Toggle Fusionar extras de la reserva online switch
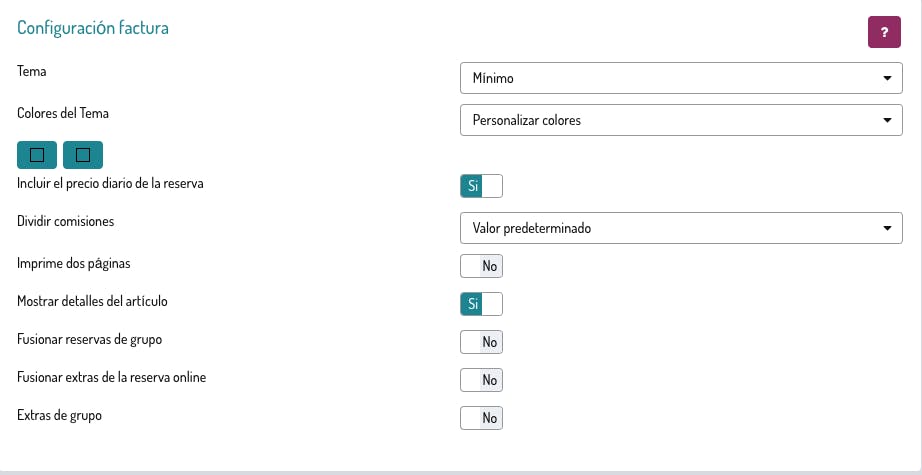 click(x=481, y=380)
